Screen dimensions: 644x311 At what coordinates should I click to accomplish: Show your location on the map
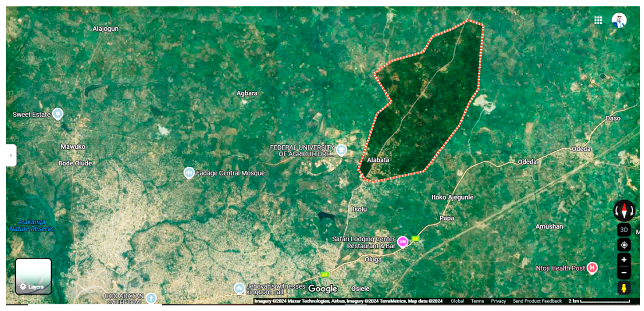tap(624, 245)
